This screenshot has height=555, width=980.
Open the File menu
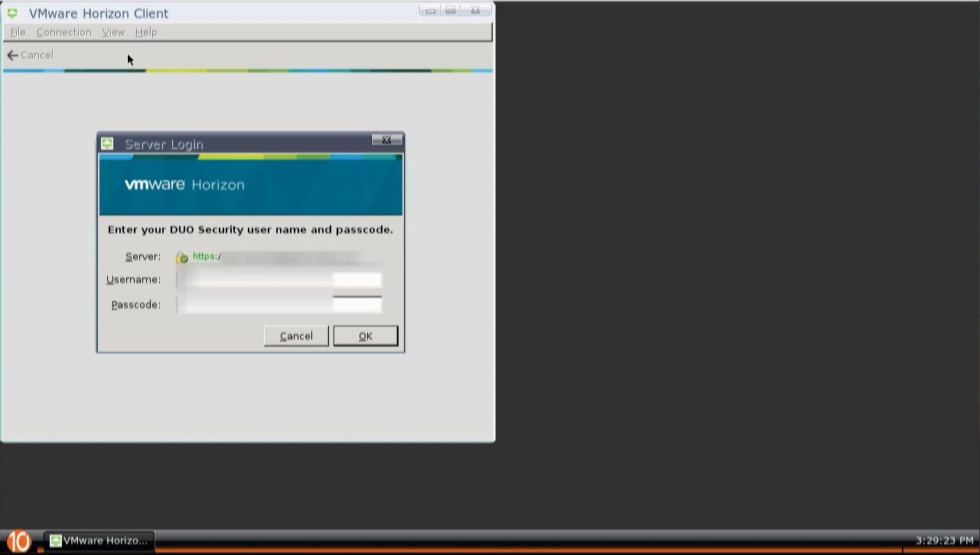pos(18,32)
